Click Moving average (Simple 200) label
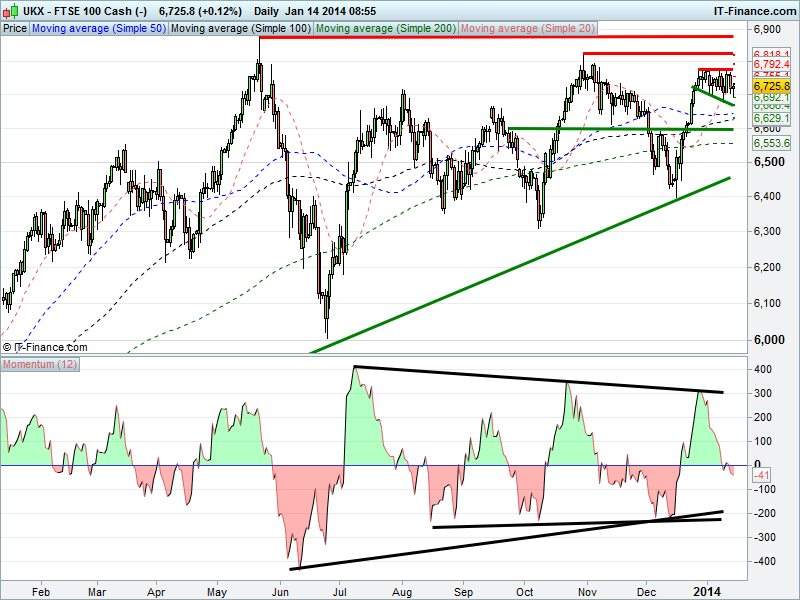800x600 pixels. 386,29
